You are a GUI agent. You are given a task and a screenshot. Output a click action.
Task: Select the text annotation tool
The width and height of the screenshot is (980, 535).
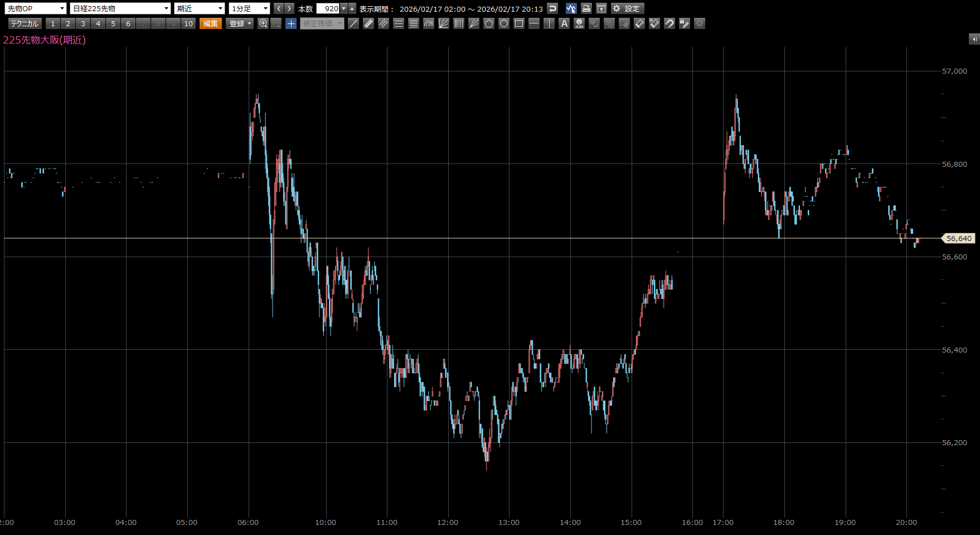564,23
